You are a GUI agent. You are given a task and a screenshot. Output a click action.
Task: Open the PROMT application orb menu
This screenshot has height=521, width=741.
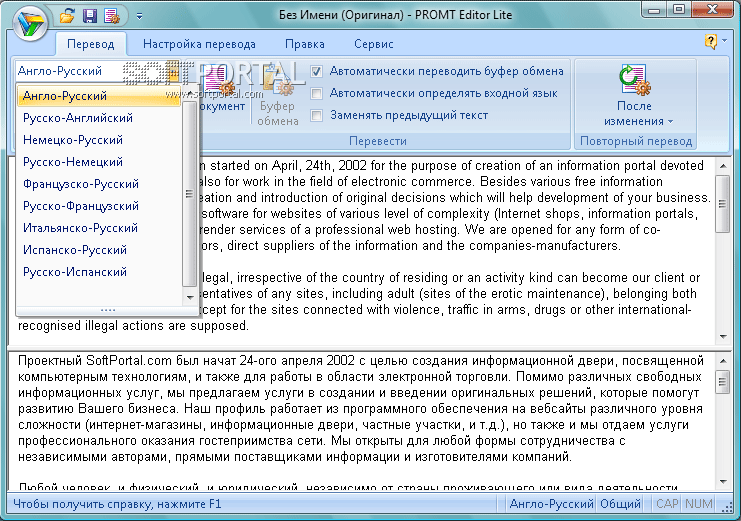(x=30, y=23)
